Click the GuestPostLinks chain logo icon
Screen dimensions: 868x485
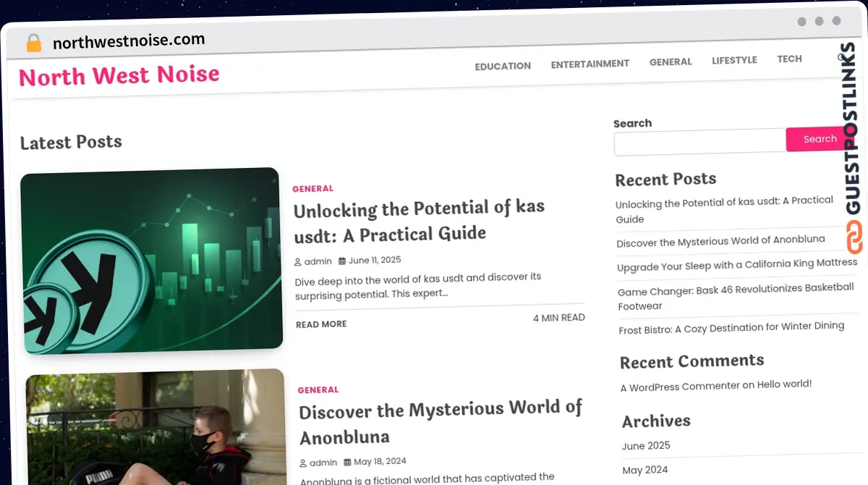(854, 237)
